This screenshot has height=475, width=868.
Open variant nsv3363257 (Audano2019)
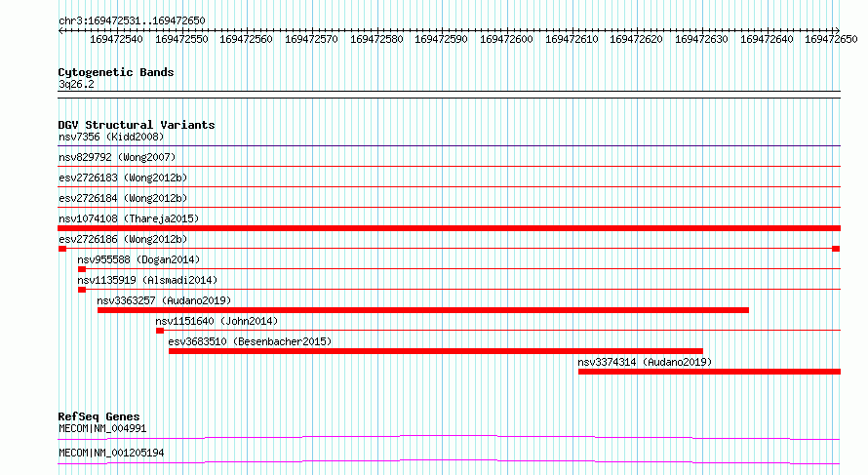[x=164, y=300]
